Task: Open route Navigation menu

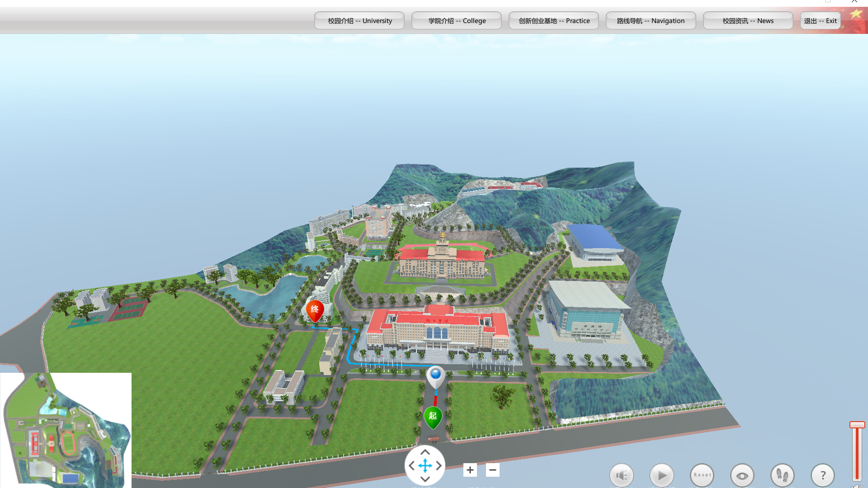Action: pos(651,21)
